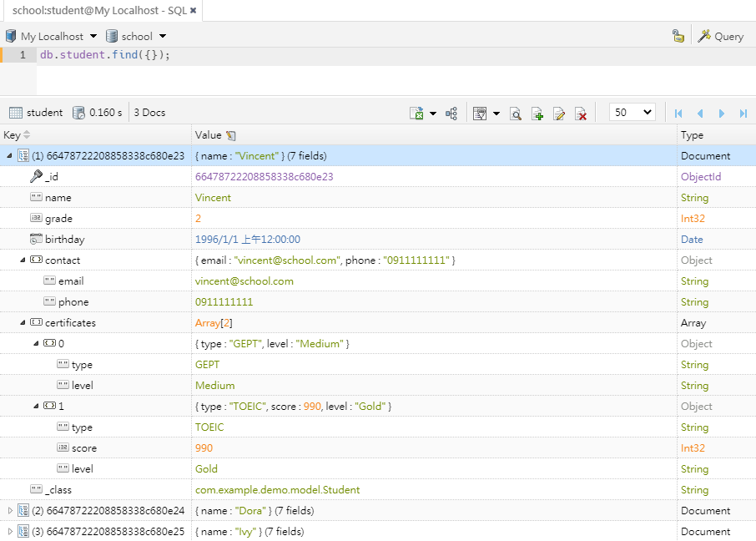This screenshot has height=541, width=756.
Task: Select the Array[2] certificates value
Action: pyautogui.click(x=214, y=322)
